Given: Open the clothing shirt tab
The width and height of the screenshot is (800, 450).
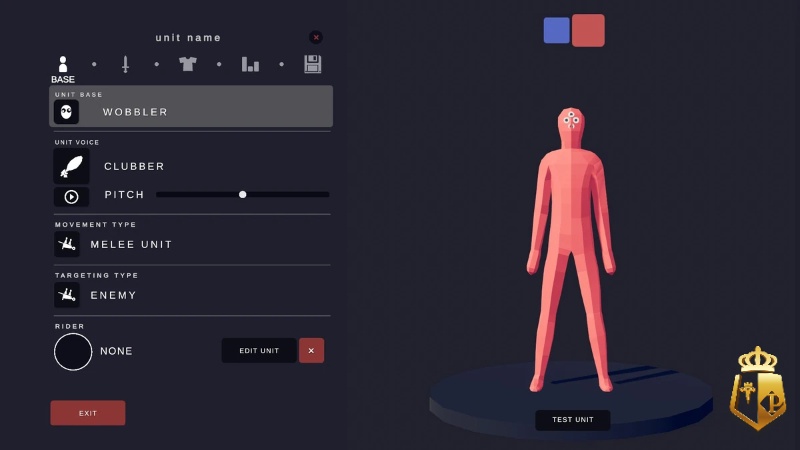Looking at the screenshot, I should [188, 64].
